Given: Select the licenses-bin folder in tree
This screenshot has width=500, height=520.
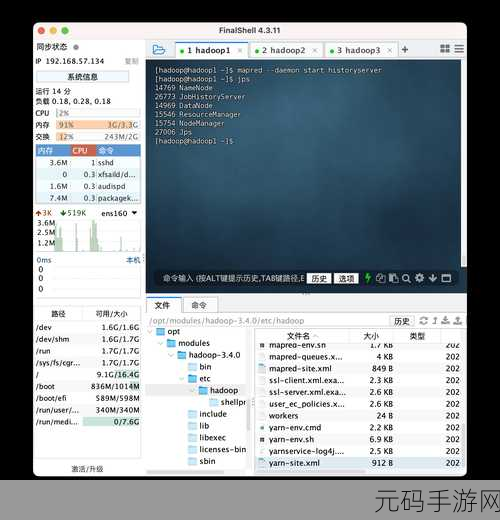Looking at the screenshot, I should pos(222,449).
